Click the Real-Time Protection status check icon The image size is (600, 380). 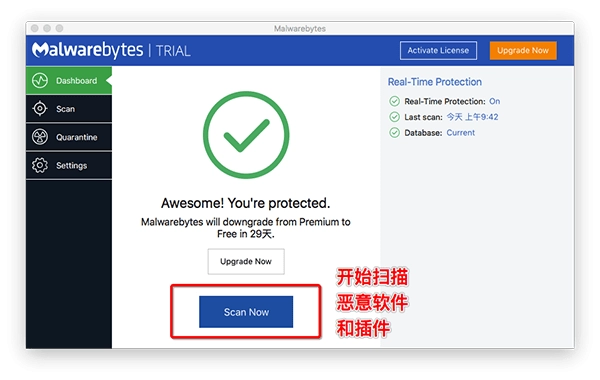pos(394,101)
